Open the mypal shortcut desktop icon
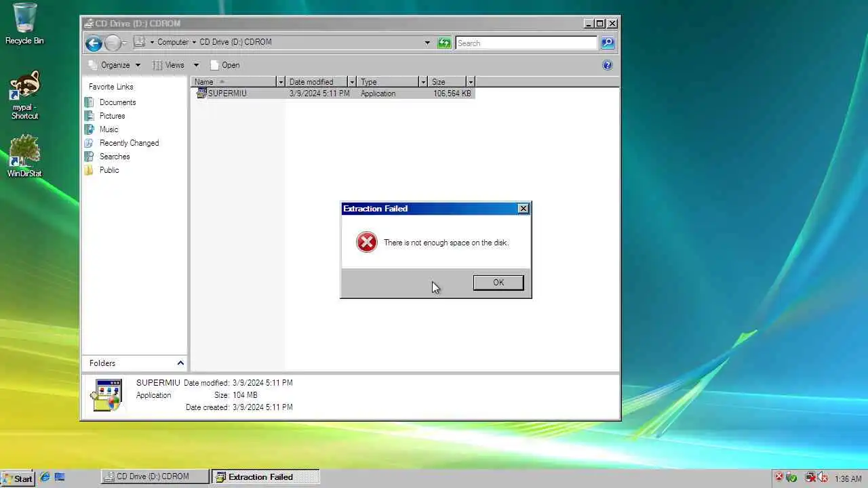Screen dimensions: 868x488 coord(24,95)
